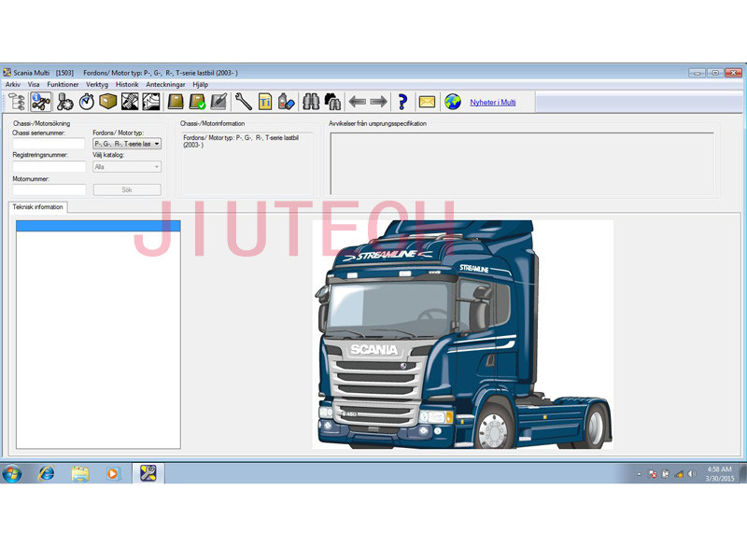Open Windows Media Player from taskbar
The image size is (747, 560).
113,473
